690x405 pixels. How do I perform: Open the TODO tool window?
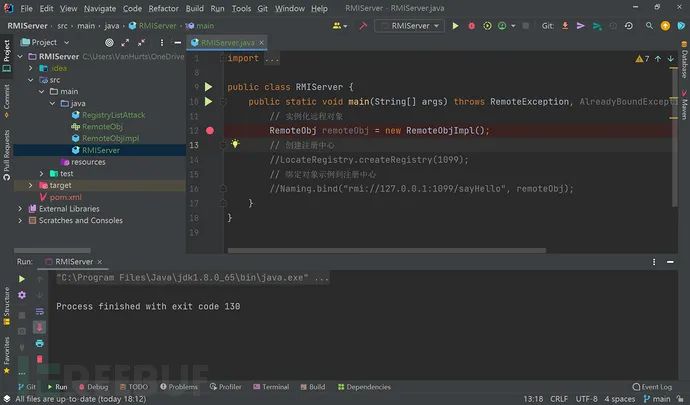134,387
